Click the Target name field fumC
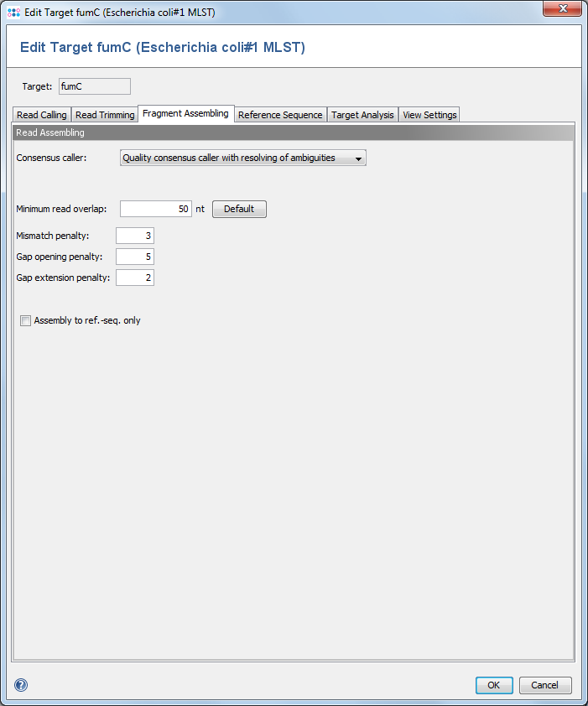 pos(94,86)
